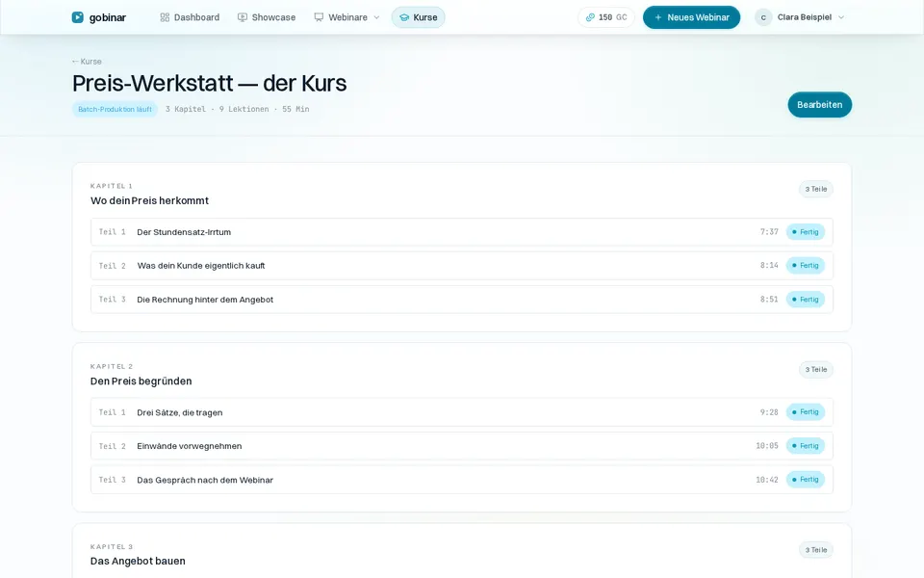The image size is (924, 578).
Task: Click the chapter title Den Preis begründen
Action: [141, 381]
